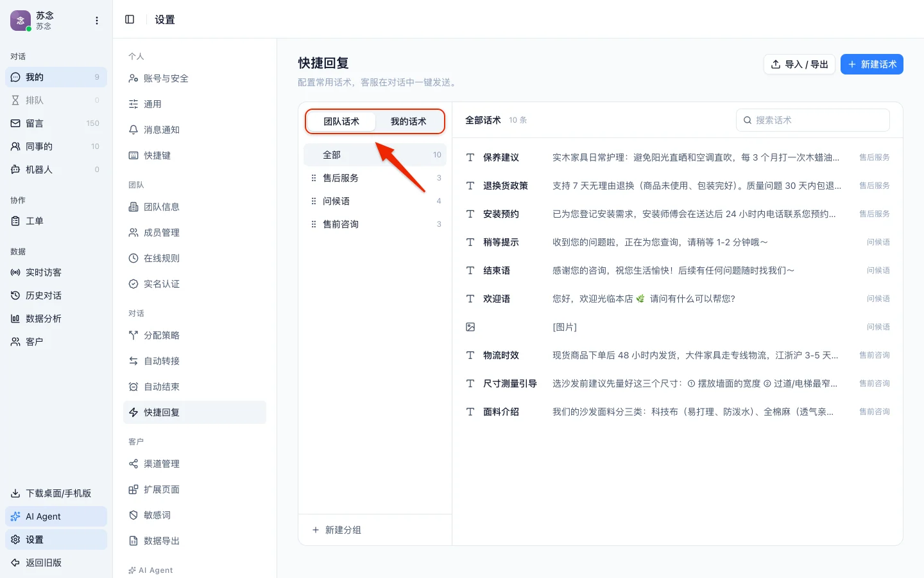
Task: Toggle the sidebar collapse icon
Action: (130, 19)
